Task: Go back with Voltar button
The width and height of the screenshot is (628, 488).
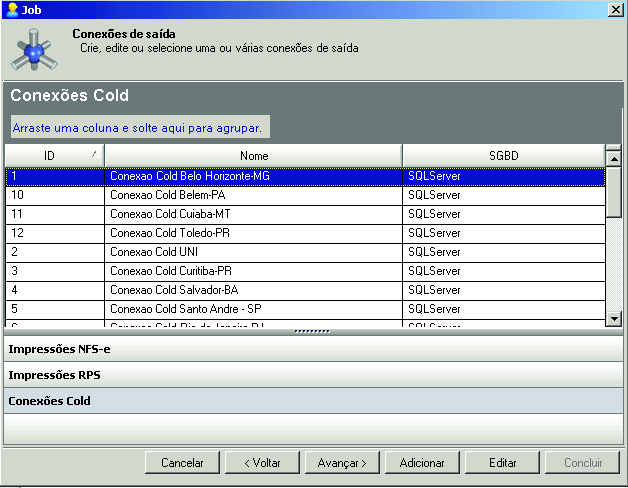Action: click(260, 463)
